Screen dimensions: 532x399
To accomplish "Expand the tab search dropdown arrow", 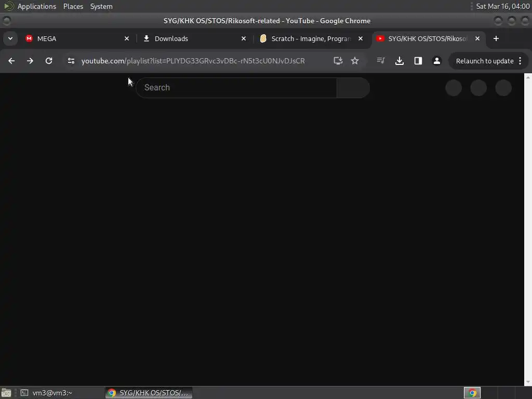I will click(x=10, y=38).
